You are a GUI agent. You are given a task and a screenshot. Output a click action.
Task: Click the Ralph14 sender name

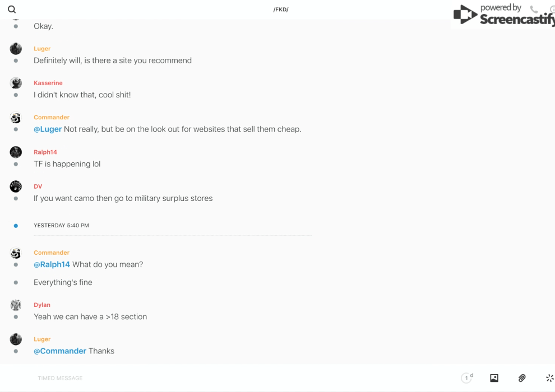pyautogui.click(x=45, y=152)
